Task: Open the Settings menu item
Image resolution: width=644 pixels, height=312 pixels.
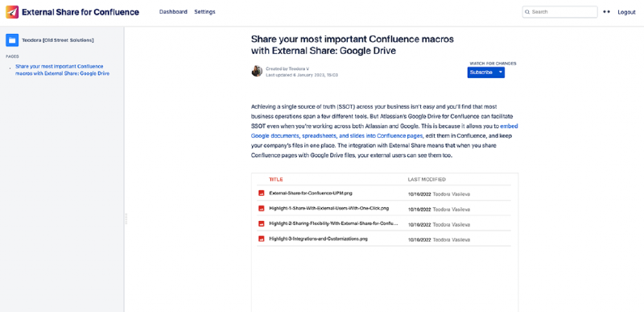Action: [204, 12]
